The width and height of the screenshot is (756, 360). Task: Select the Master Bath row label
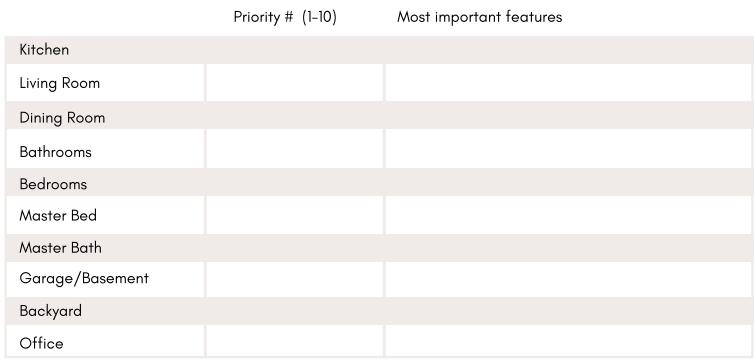pyautogui.click(x=61, y=248)
